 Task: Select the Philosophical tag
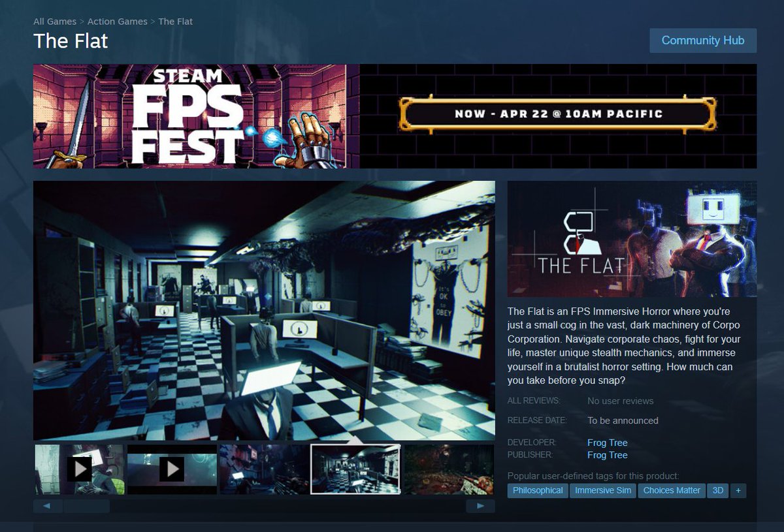coord(538,490)
